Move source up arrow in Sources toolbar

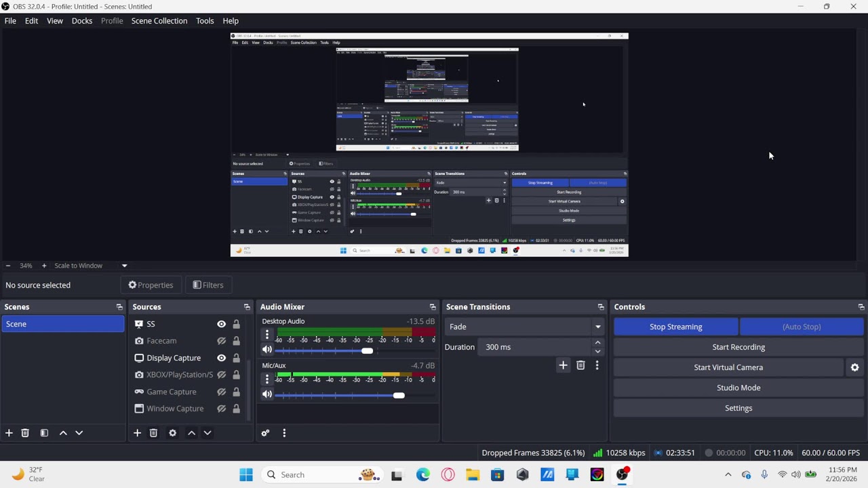click(191, 433)
